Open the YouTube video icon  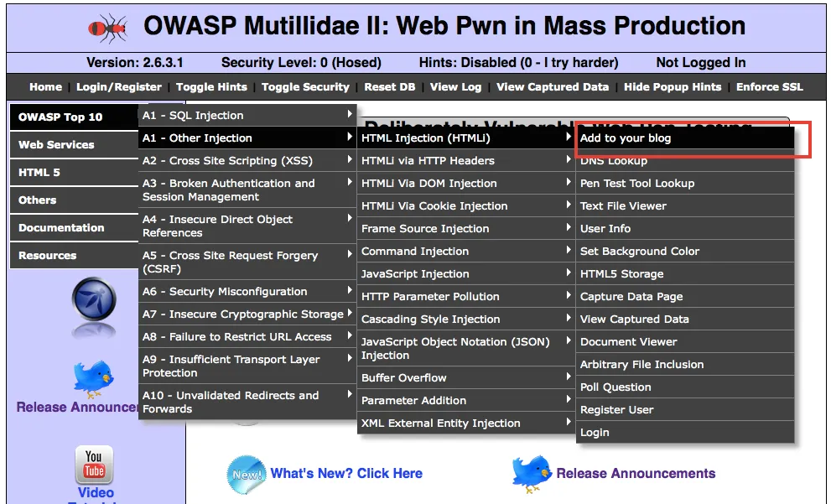tap(94, 465)
